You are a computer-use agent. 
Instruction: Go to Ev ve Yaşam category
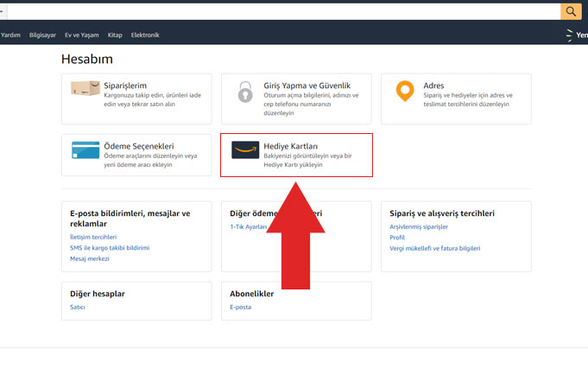(82, 35)
